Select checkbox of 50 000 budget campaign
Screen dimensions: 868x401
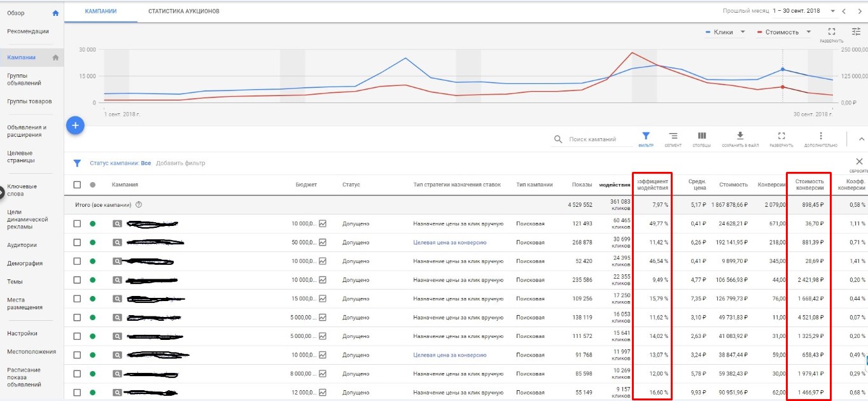click(77, 243)
